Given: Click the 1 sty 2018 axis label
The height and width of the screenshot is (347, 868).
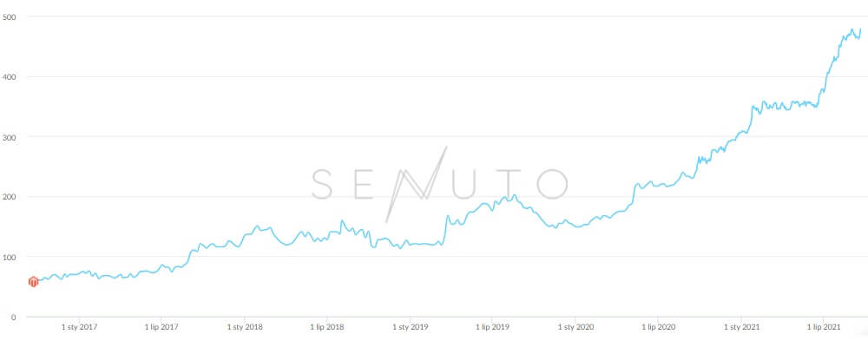Looking at the screenshot, I should [x=245, y=327].
